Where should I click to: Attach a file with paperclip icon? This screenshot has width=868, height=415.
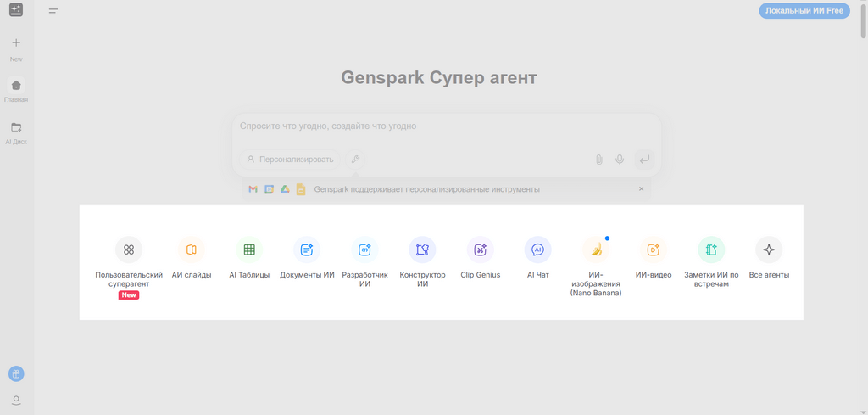pyautogui.click(x=599, y=160)
